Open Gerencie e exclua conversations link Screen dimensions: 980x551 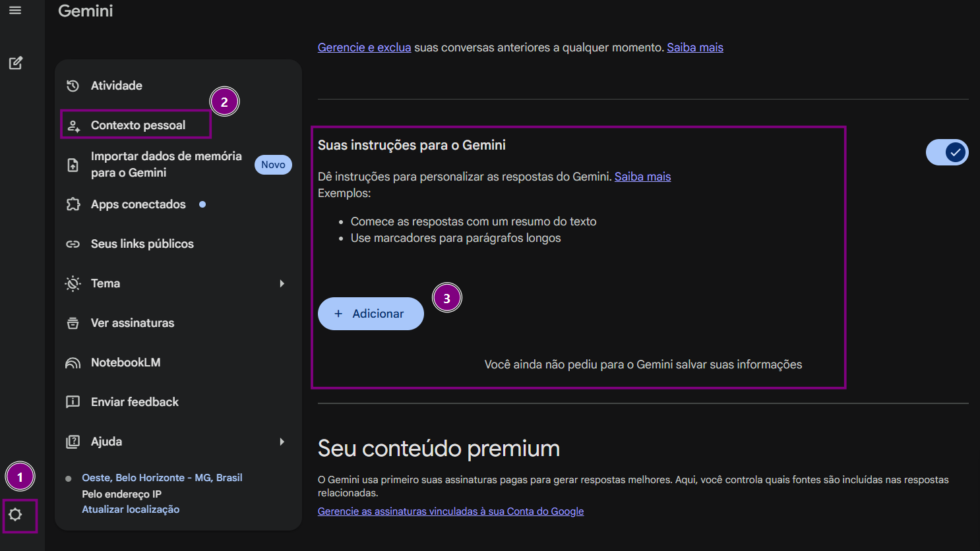click(x=364, y=47)
